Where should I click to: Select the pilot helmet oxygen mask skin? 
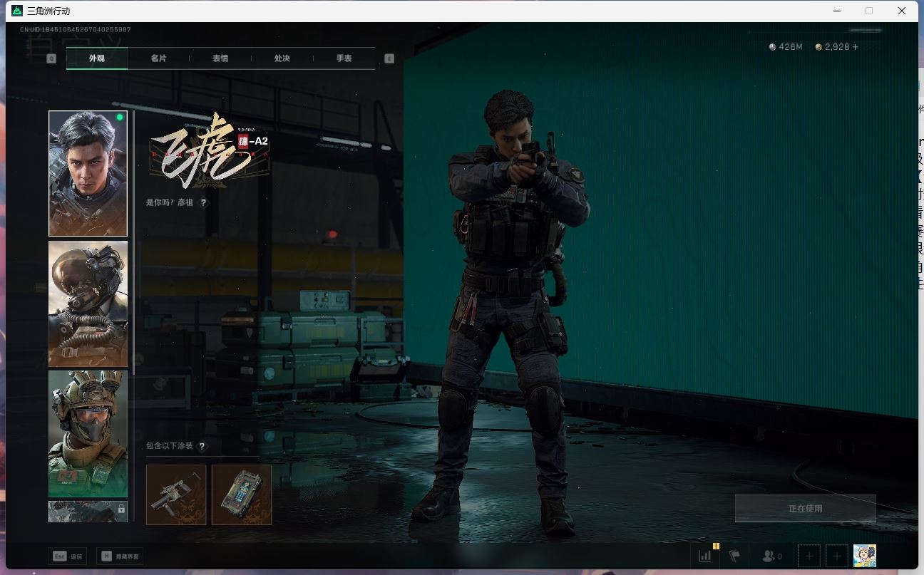(x=88, y=304)
